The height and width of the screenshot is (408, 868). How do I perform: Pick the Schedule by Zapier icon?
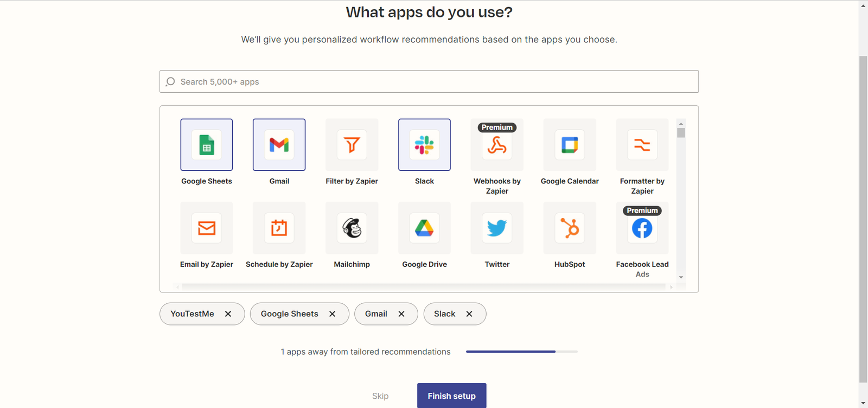click(279, 228)
